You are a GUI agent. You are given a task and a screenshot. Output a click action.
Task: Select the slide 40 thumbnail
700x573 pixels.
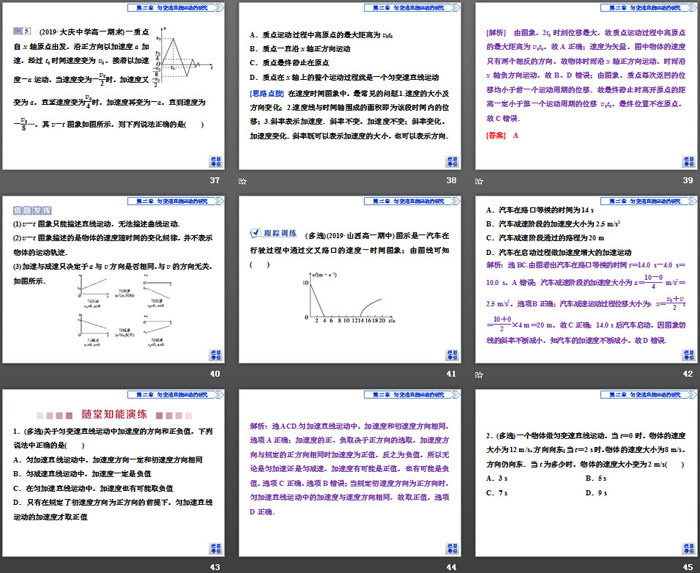pyautogui.click(x=115, y=281)
